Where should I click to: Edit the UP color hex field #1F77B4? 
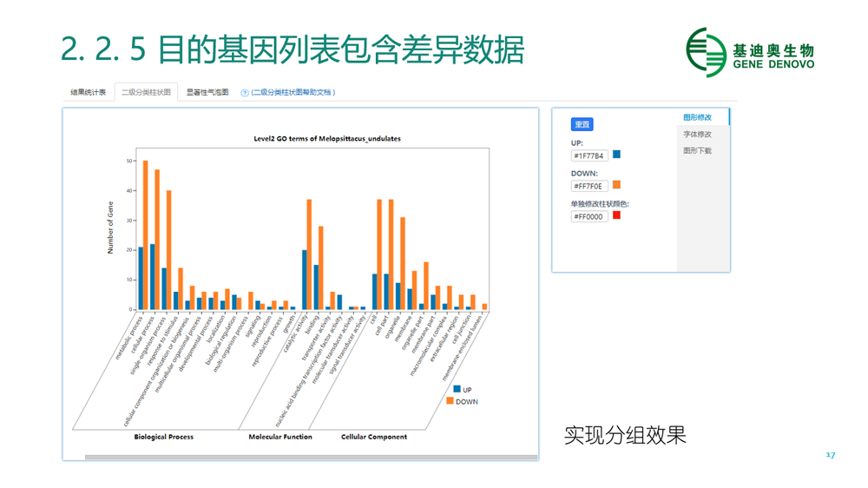589,155
